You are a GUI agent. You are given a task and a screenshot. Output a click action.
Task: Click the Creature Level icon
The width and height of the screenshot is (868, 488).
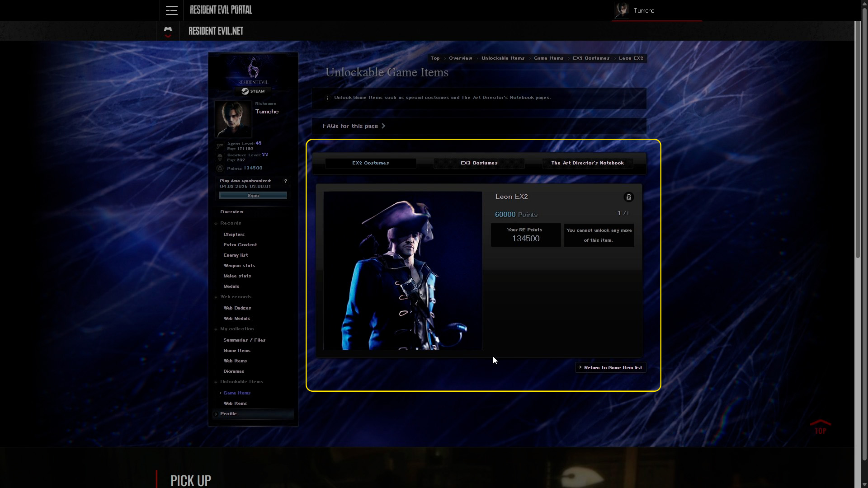click(x=220, y=157)
